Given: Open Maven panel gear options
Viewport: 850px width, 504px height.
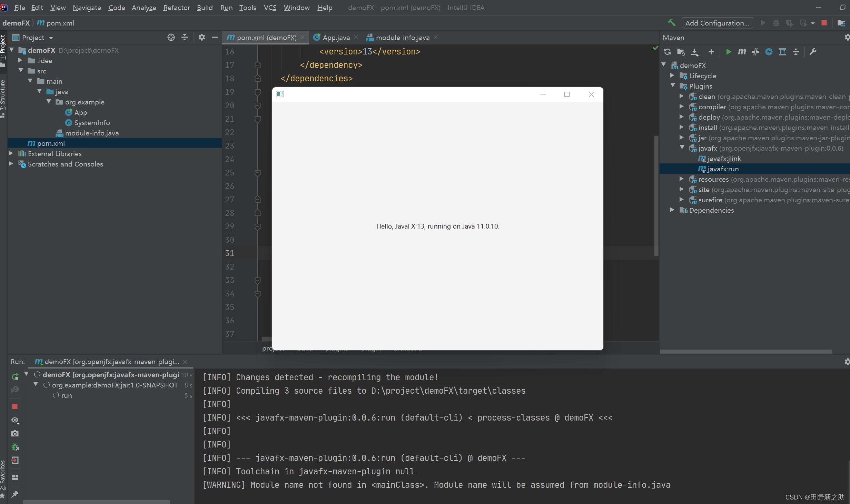Looking at the screenshot, I should [x=847, y=37].
